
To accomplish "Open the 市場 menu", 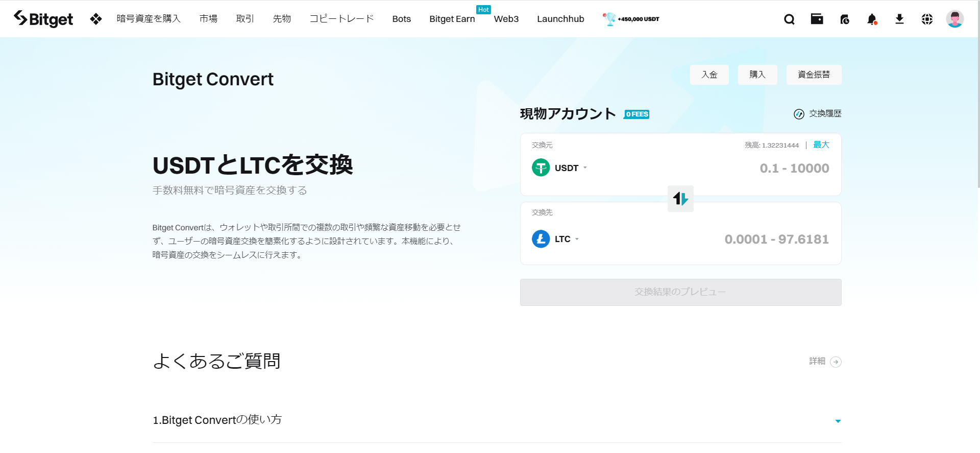I will [x=208, y=19].
